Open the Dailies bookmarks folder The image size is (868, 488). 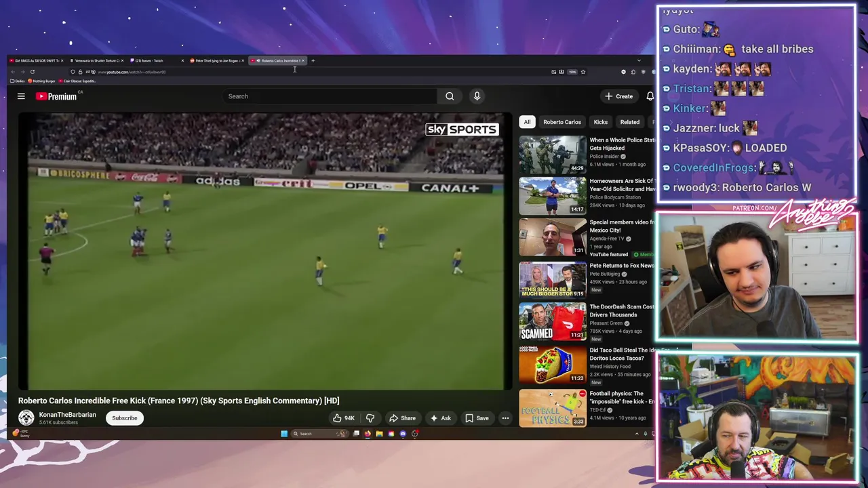click(18, 81)
